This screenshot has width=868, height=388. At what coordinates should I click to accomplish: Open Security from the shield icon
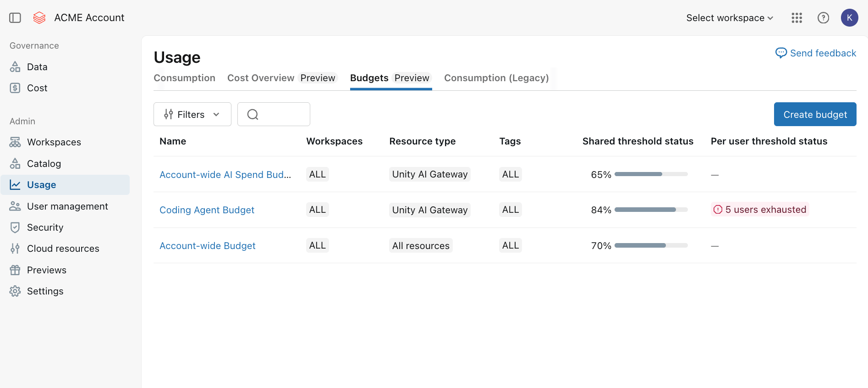coord(15,227)
